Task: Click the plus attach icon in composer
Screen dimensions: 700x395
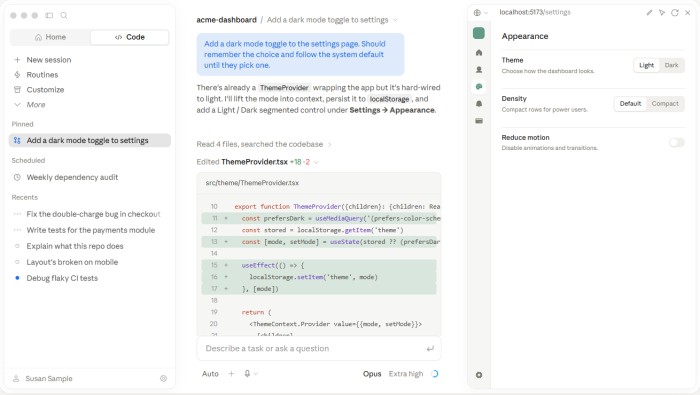Action: [x=231, y=374]
